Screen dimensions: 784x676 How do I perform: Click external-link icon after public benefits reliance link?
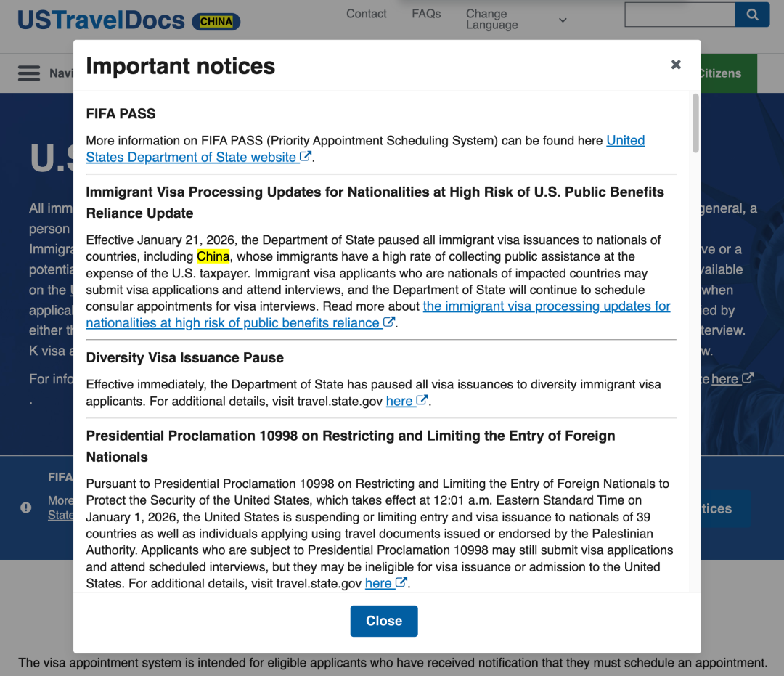pyautogui.click(x=389, y=322)
